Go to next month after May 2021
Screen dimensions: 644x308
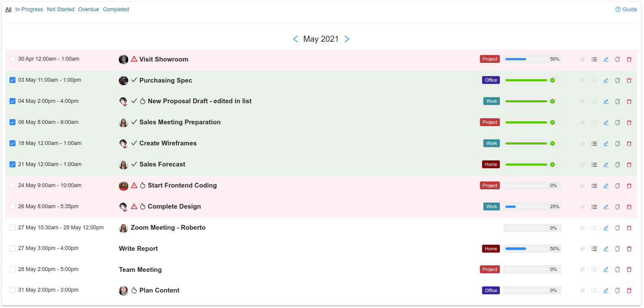[347, 39]
